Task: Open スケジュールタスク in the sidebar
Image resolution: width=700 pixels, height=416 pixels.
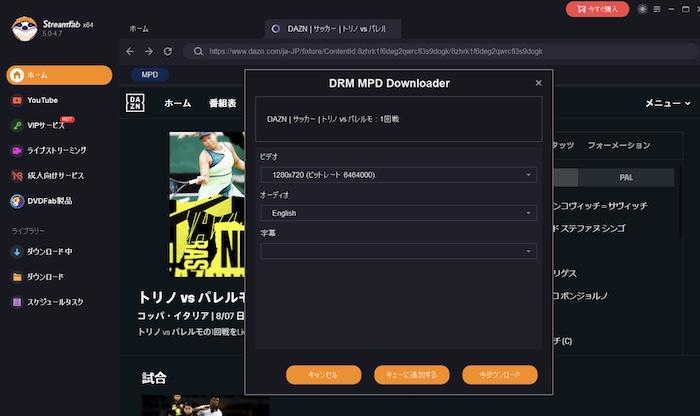Action: coord(47,302)
